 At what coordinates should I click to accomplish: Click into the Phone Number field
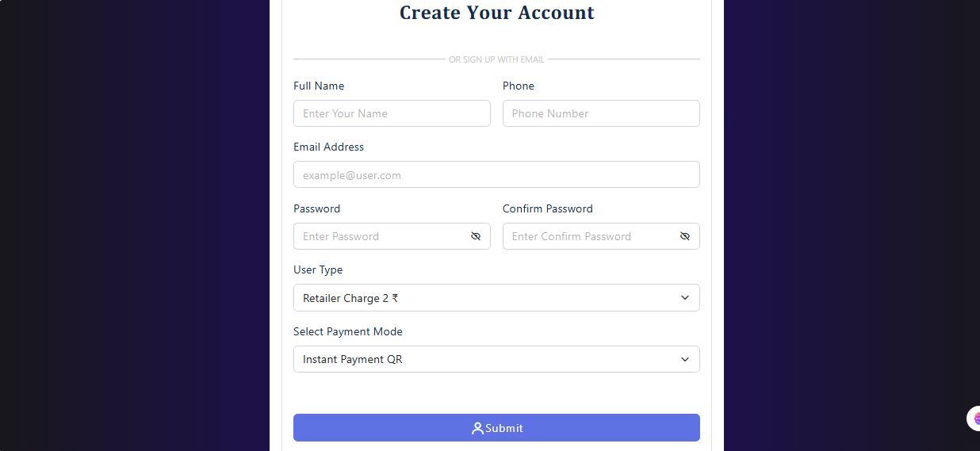coord(601,113)
